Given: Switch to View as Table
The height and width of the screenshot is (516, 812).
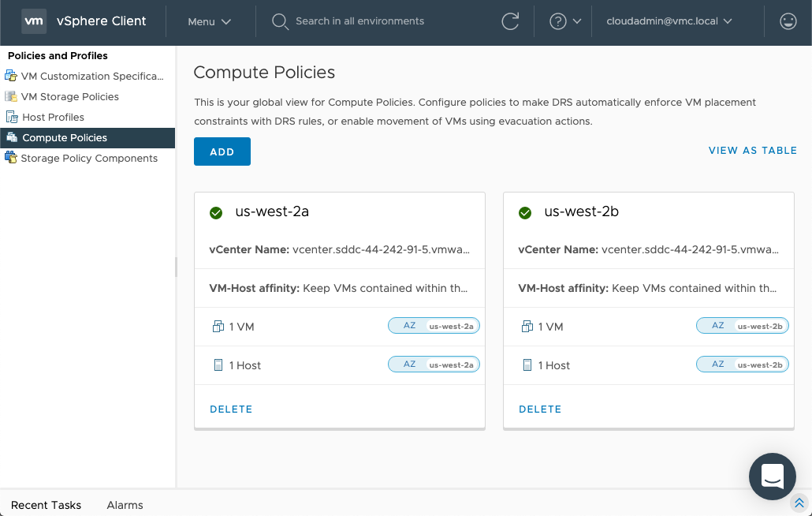Looking at the screenshot, I should point(752,151).
